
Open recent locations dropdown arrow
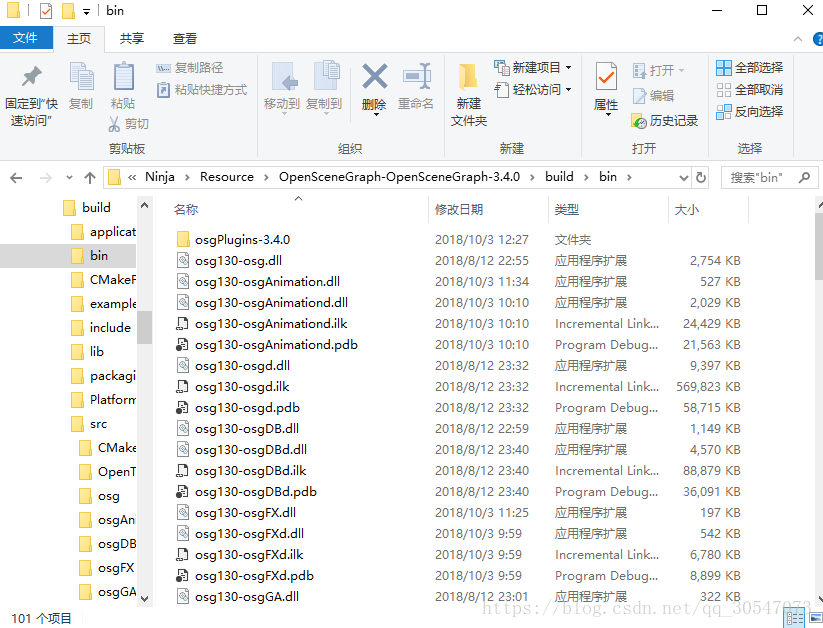coord(69,178)
